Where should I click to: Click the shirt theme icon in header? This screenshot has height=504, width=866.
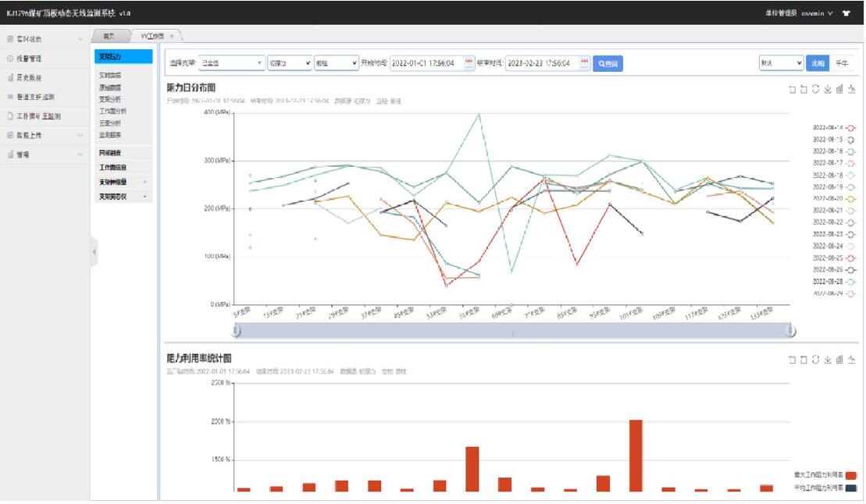point(846,13)
